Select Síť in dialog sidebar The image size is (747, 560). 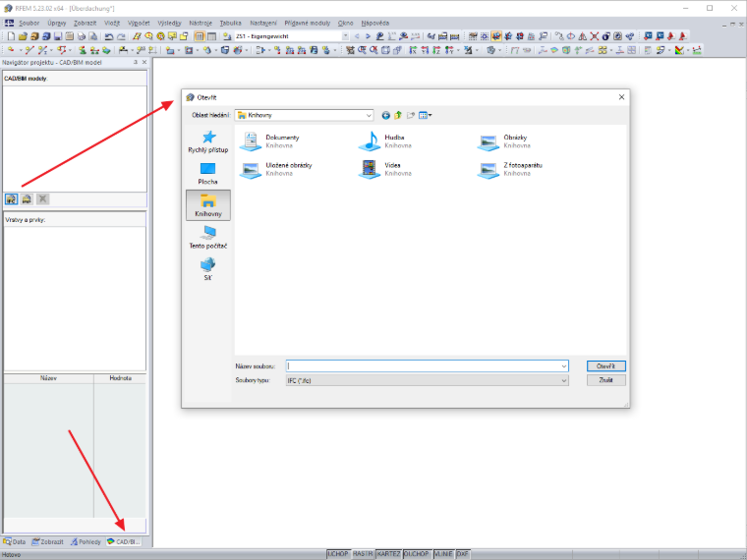208,269
